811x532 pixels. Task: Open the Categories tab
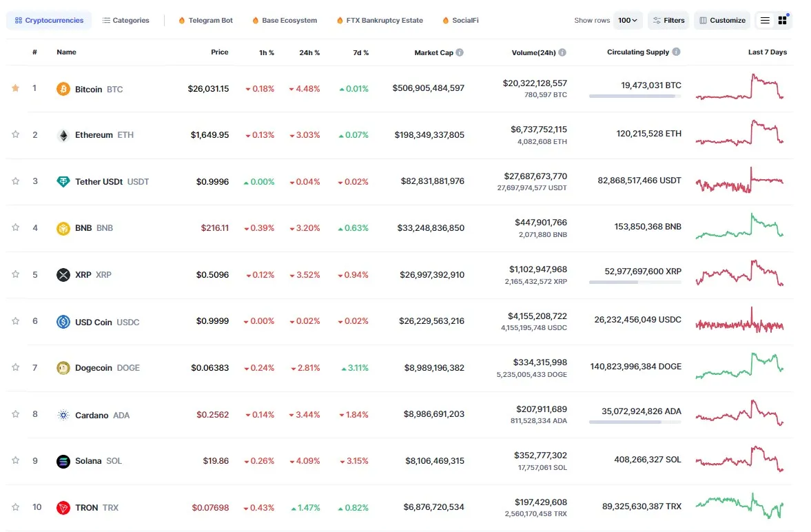[125, 20]
